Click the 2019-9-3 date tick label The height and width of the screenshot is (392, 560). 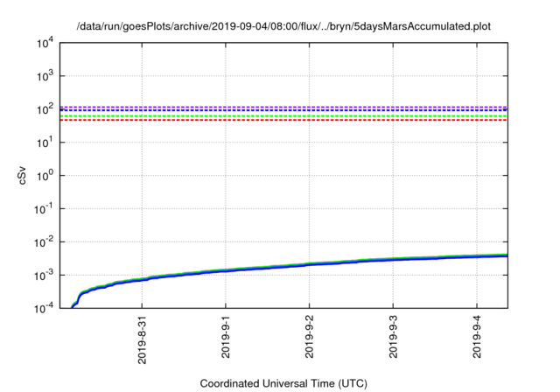click(x=393, y=337)
